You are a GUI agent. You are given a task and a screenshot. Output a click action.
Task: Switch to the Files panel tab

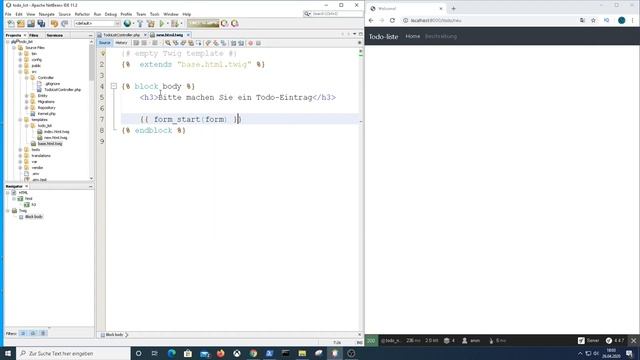point(33,36)
